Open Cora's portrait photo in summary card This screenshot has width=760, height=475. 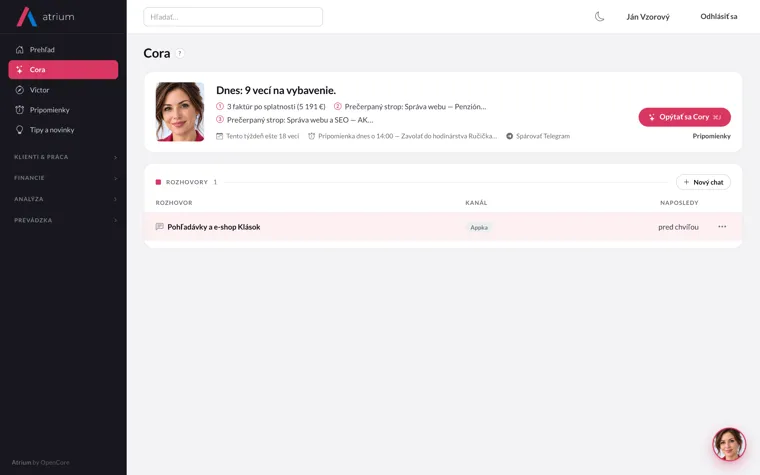(180, 112)
